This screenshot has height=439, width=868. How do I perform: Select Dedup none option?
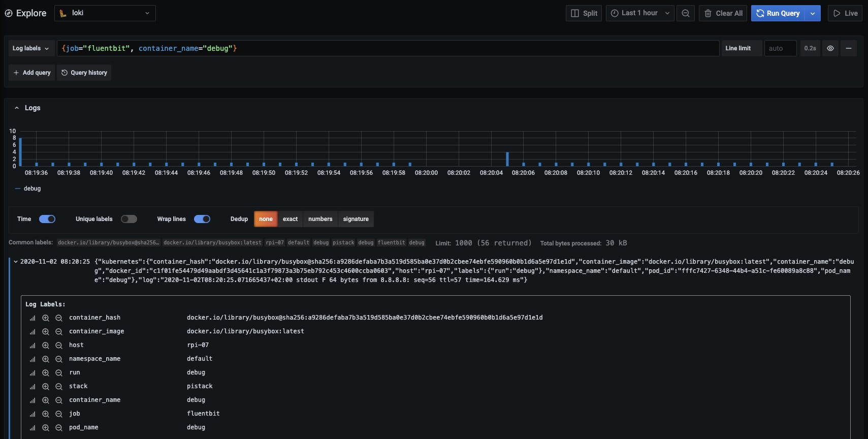coord(266,219)
